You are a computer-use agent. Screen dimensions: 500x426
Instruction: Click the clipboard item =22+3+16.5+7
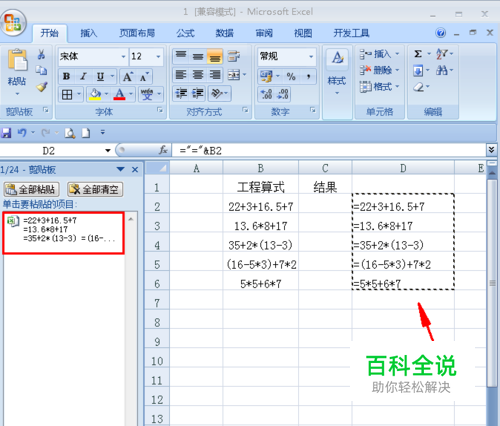(x=63, y=233)
